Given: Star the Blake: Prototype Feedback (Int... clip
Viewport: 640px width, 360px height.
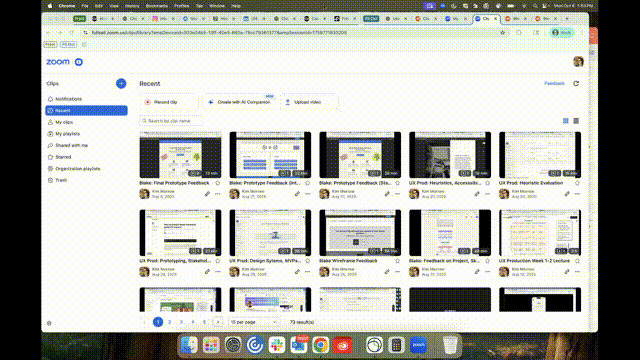Looking at the screenshot, I should click(x=307, y=183).
